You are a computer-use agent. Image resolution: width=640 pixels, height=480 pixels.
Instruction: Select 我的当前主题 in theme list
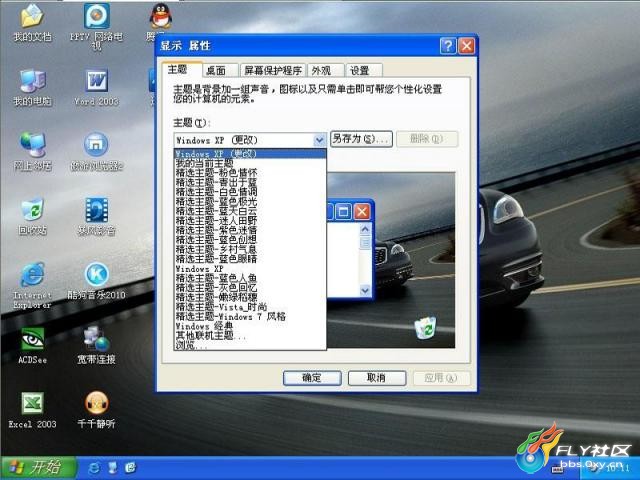pos(250,163)
